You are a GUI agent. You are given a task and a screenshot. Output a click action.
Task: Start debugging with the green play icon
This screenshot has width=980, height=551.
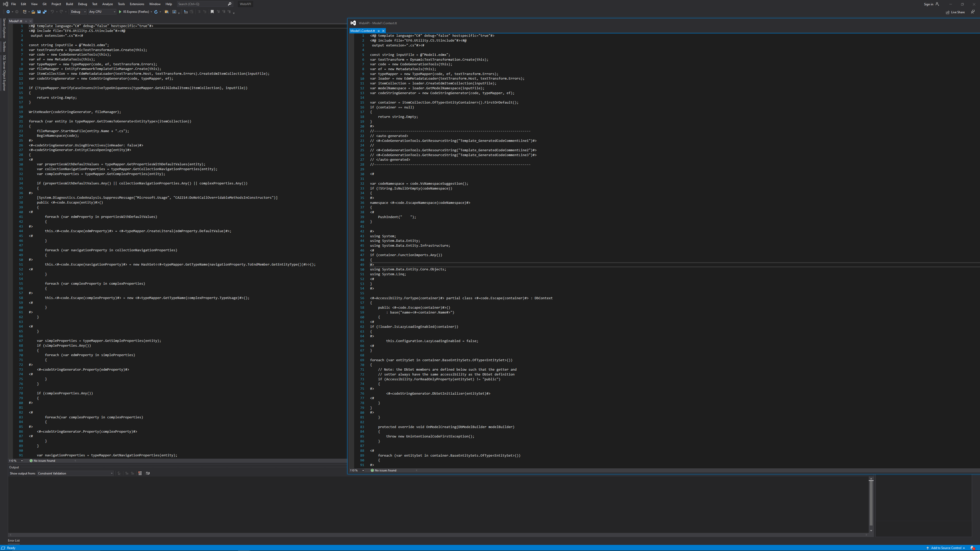120,12
